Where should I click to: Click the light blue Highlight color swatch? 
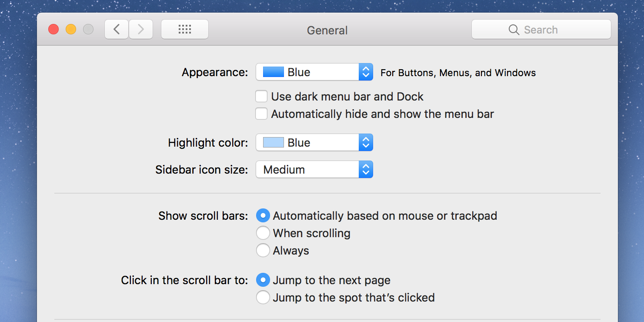click(274, 143)
